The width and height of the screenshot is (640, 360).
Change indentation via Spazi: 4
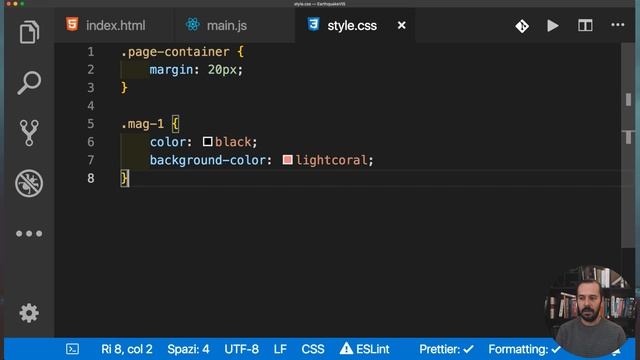pyautogui.click(x=188, y=349)
